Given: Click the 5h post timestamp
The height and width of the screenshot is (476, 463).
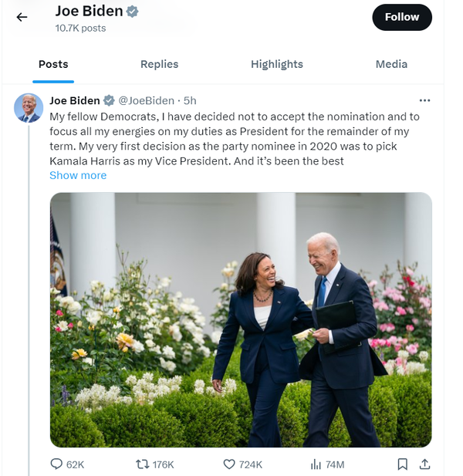Looking at the screenshot, I should [x=190, y=100].
